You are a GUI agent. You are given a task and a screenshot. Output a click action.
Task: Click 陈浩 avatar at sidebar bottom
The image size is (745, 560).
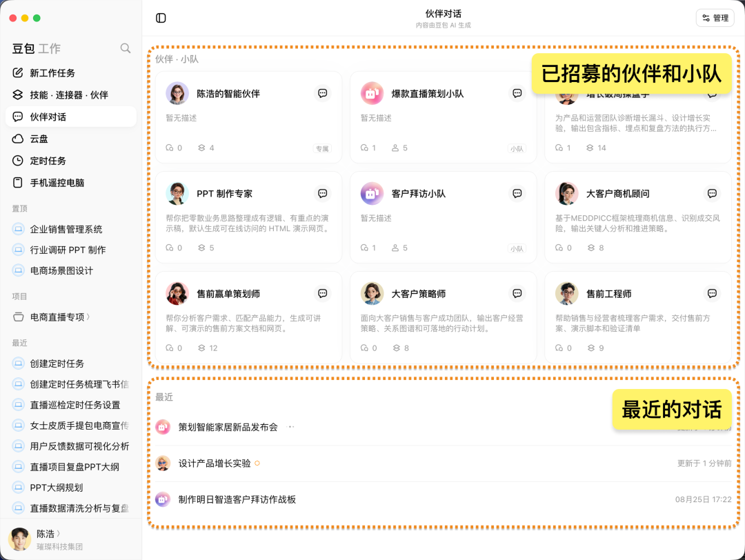19,539
